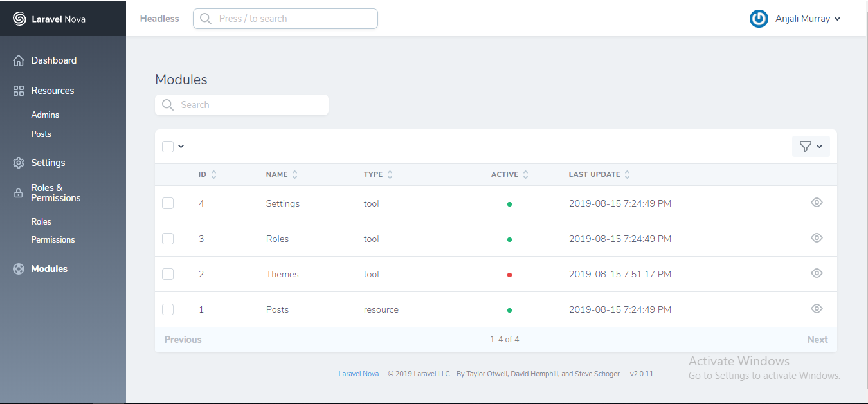Click the Name column sort arrows
This screenshot has height=404, width=868.
click(294, 174)
